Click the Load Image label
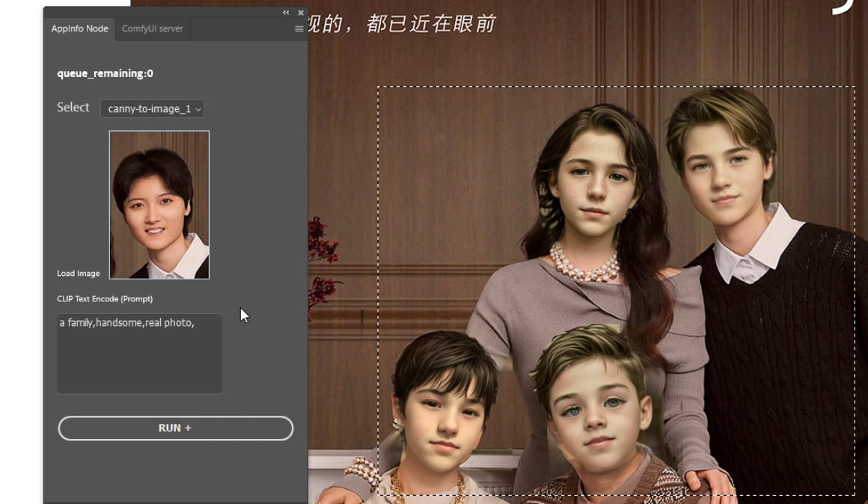Image resolution: width=868 pixels, height=504 pixels. tap(79, 273)
